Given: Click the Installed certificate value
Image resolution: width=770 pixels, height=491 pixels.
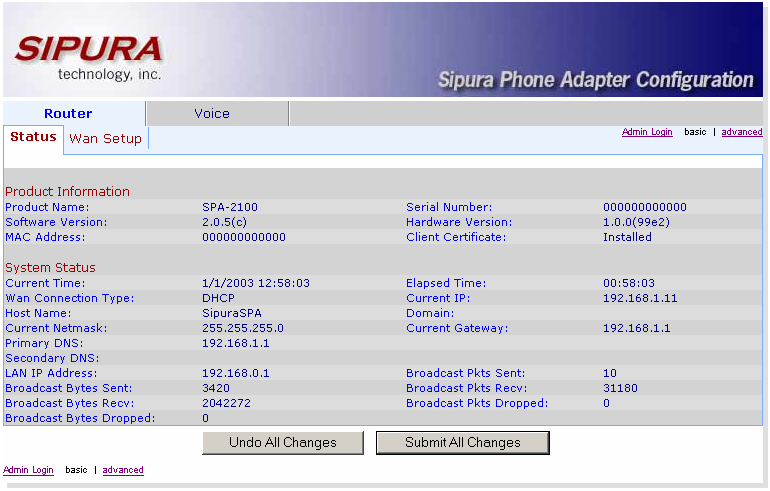Looking at the screenshot, I should click(x=627, y=237).
